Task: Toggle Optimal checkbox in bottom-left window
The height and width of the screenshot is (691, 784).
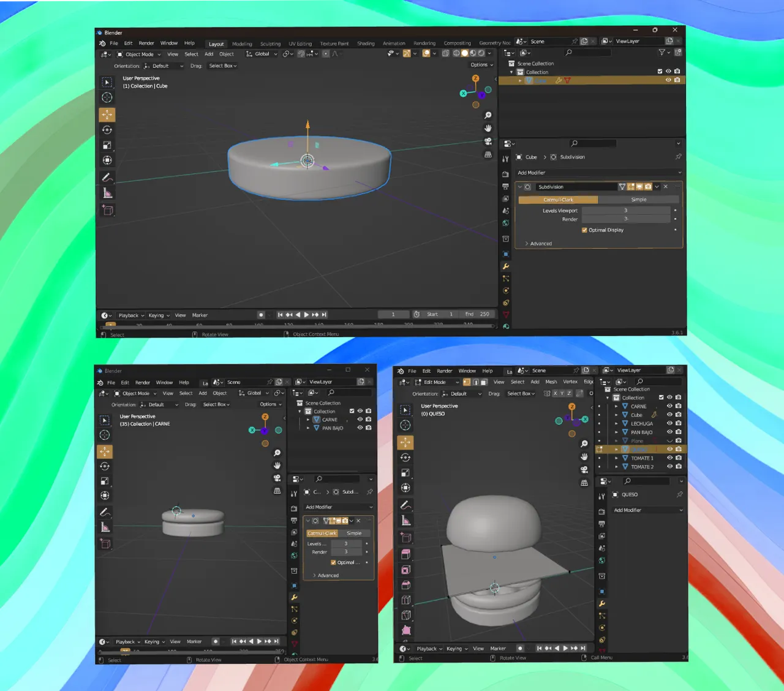Action: tap(333, 562)
